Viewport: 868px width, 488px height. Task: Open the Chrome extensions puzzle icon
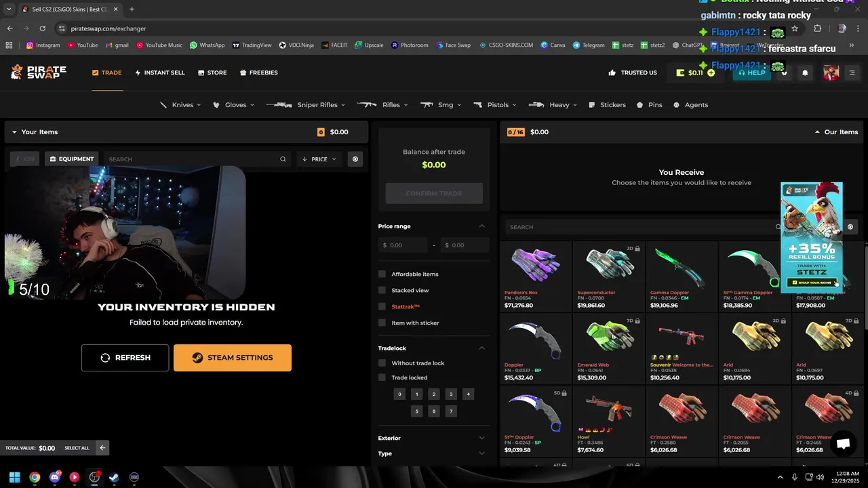(x=817, y=28)
